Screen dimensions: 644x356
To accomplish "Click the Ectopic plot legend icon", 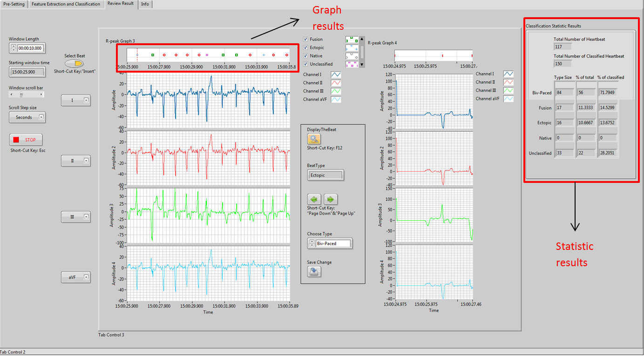I will (x=352, y=47).
